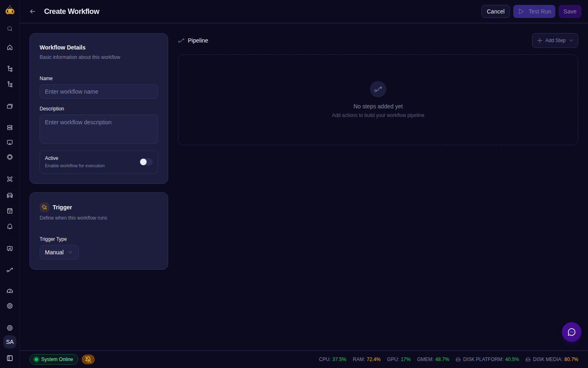
Task: Click the Cancel button
Action: [x=496, y=11]
